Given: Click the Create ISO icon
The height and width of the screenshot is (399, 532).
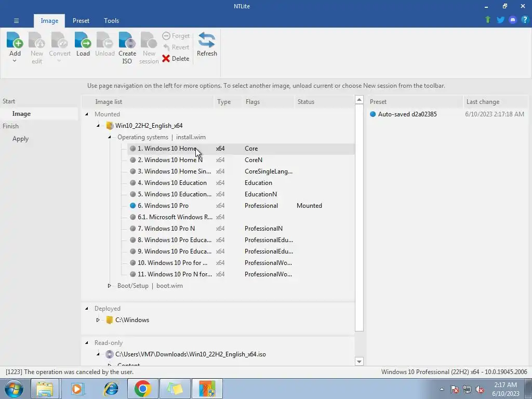Looking at the screenshot, I should pos(127,40).
